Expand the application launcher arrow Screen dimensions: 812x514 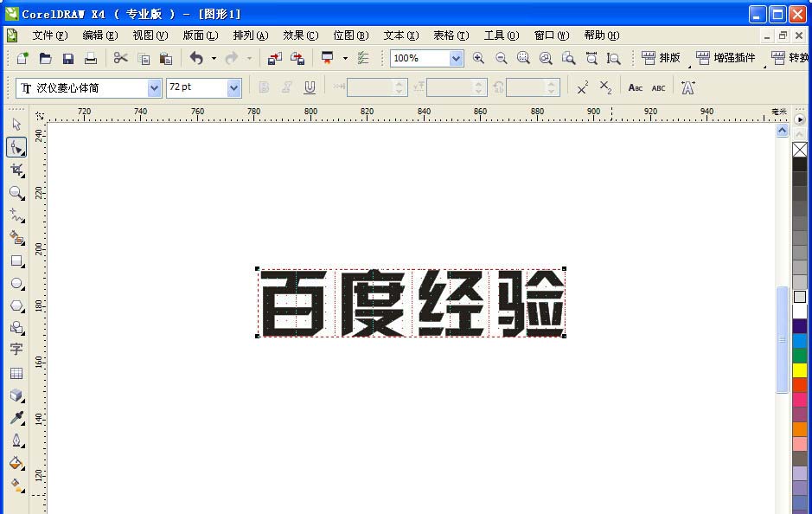[345, 59]
